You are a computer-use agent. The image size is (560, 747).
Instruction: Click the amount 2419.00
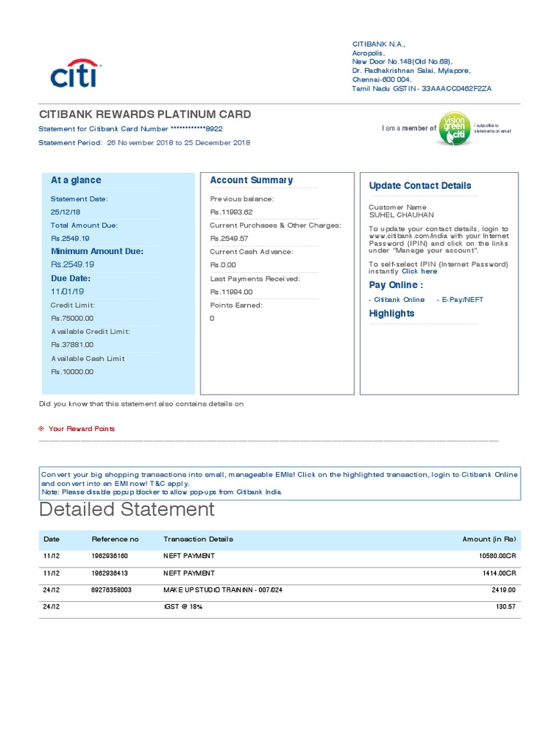click(x=504, y=589)
